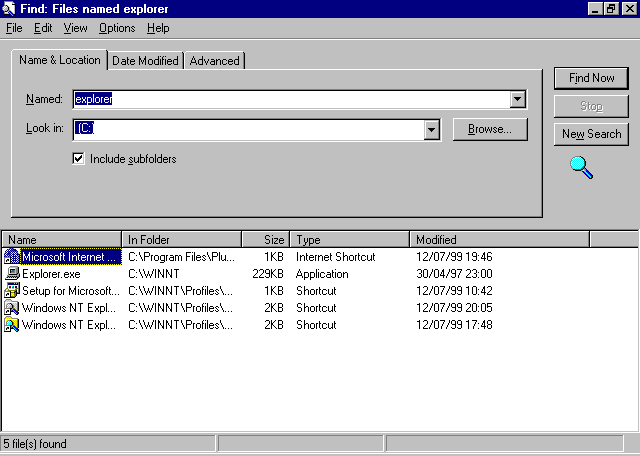Select the last Windows NT Explorer shortcut icon
Screen dimensions: 640x456
tap(12, 325)
